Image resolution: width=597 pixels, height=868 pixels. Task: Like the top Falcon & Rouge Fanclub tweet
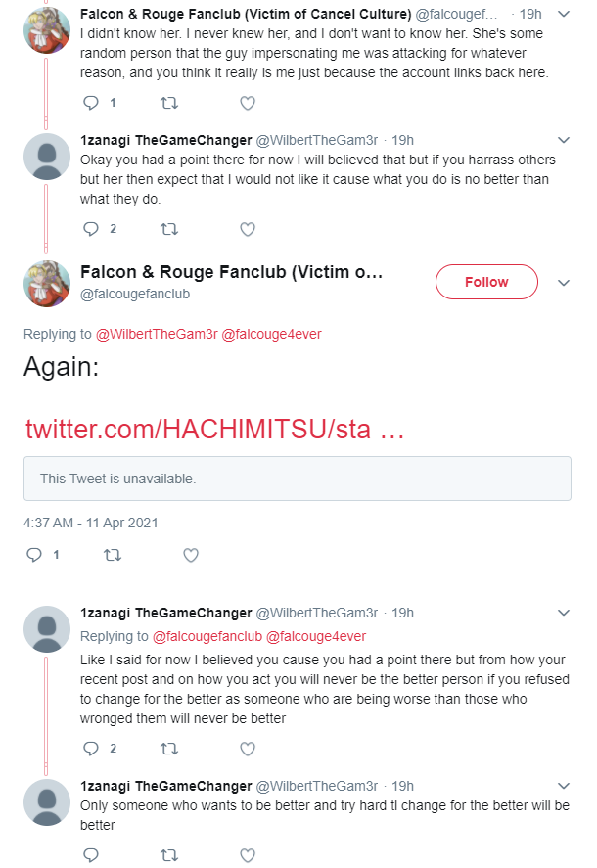pyautogui.click(x=248, y=103)
